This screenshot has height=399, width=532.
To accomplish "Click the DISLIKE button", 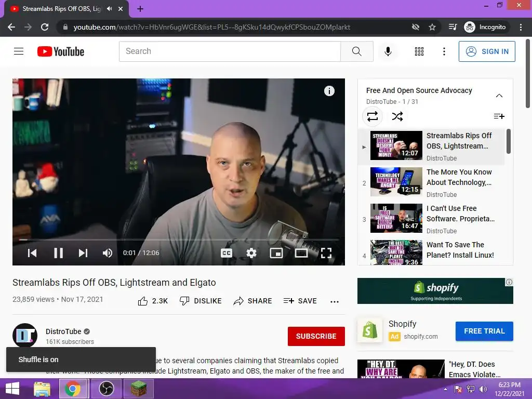I will coord(201,301).
